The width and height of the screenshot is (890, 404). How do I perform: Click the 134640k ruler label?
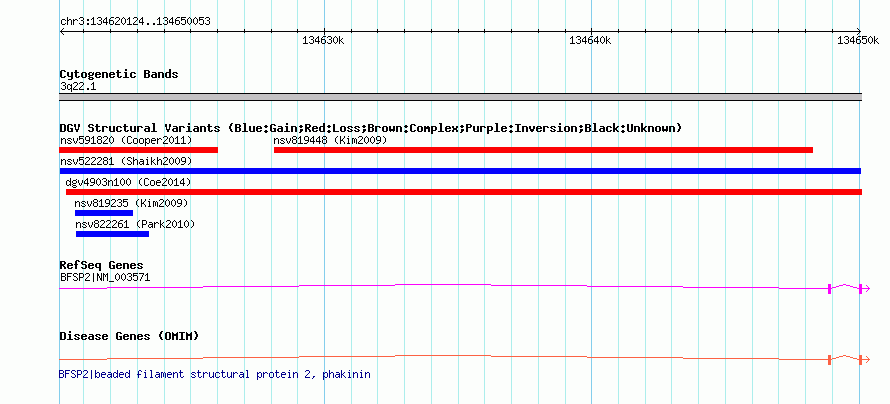click(x=590, y=40)
